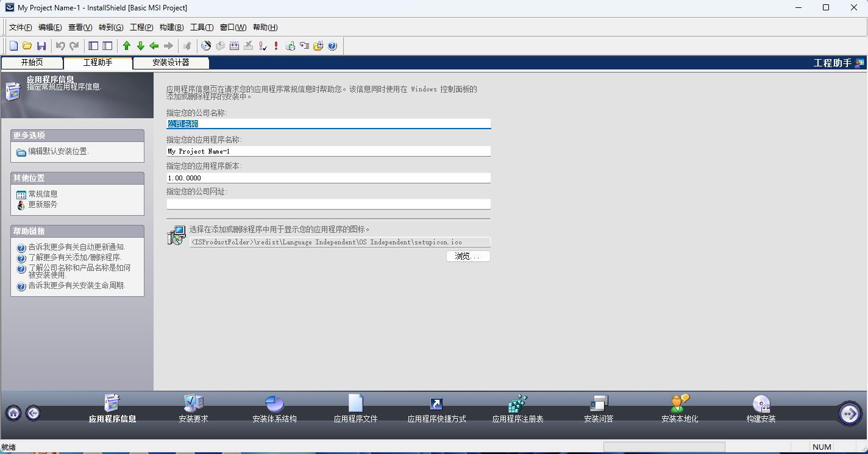This screenshot has height=454, width=868.
Task: Open the 构建安装 step
Action: click(761, 408)
